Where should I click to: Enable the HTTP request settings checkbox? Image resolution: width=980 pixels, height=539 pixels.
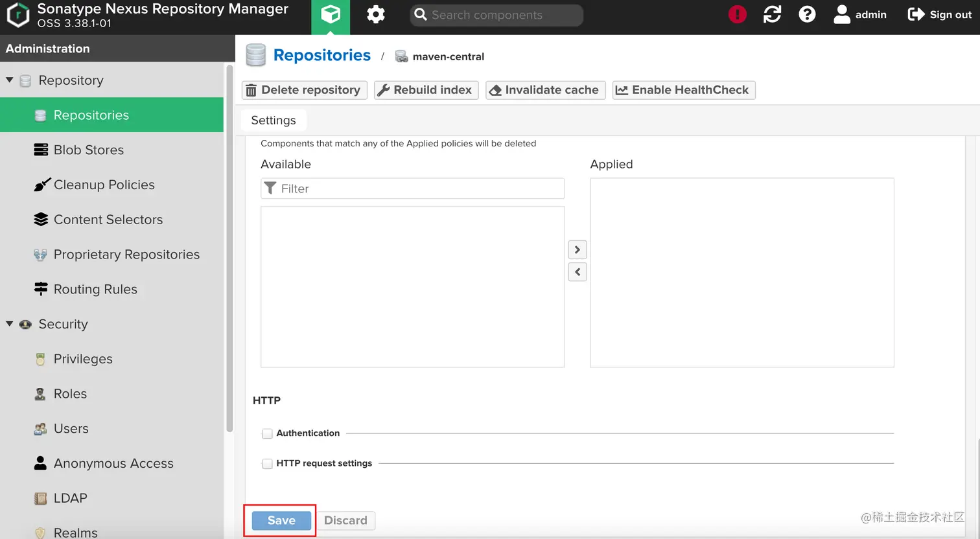tap(267, 464)
